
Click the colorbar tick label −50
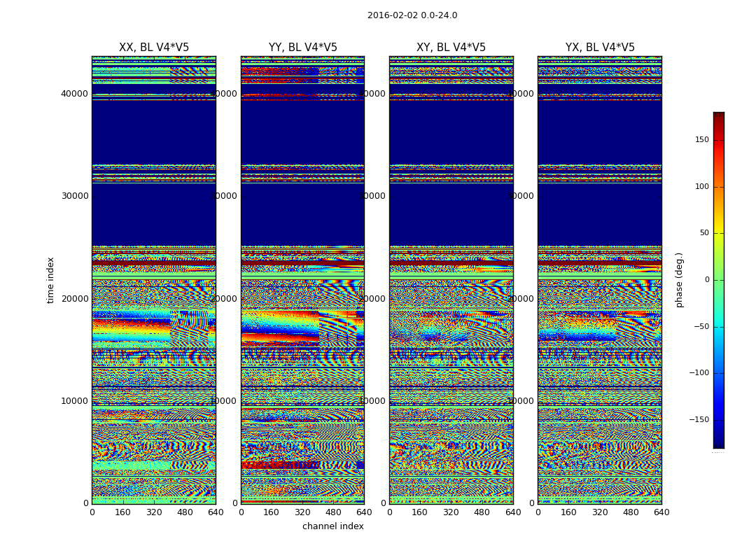tap(701, 326)
